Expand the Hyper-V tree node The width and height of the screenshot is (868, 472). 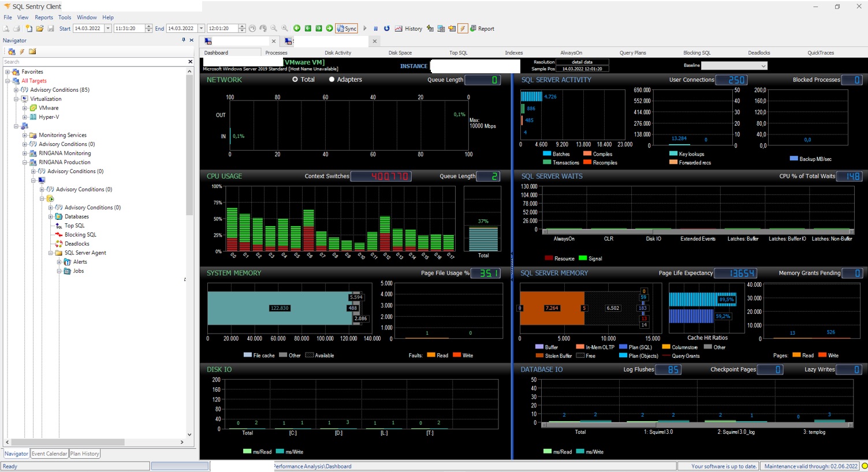click(x=25, y=117)
